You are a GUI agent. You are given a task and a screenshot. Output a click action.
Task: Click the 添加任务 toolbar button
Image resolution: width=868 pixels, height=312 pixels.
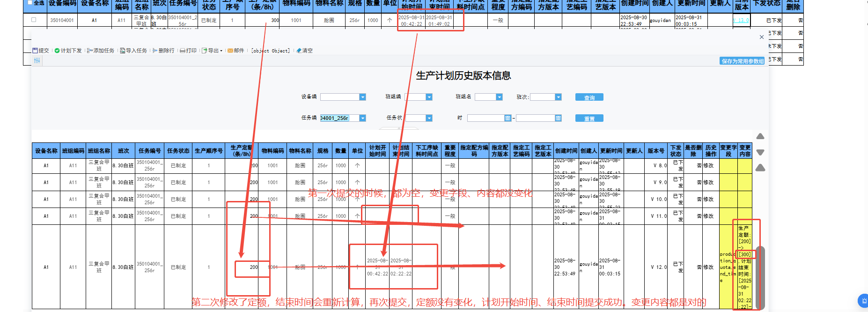point(101,51)
